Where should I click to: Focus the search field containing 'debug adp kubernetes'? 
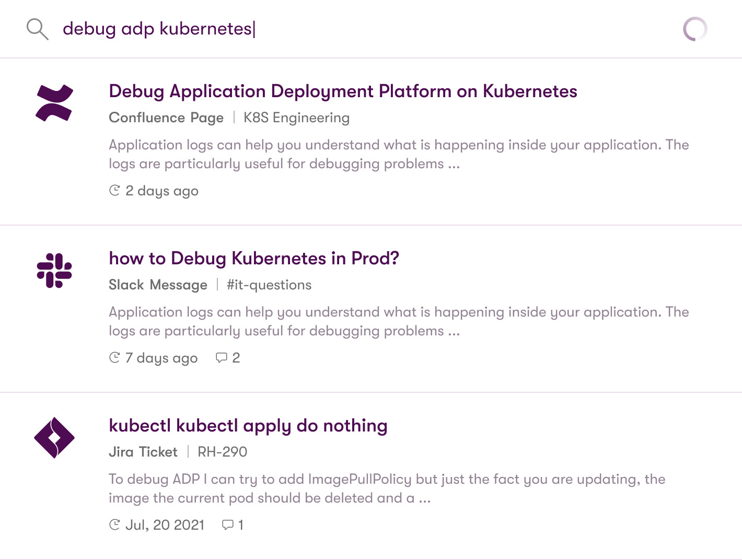(366, 29)
